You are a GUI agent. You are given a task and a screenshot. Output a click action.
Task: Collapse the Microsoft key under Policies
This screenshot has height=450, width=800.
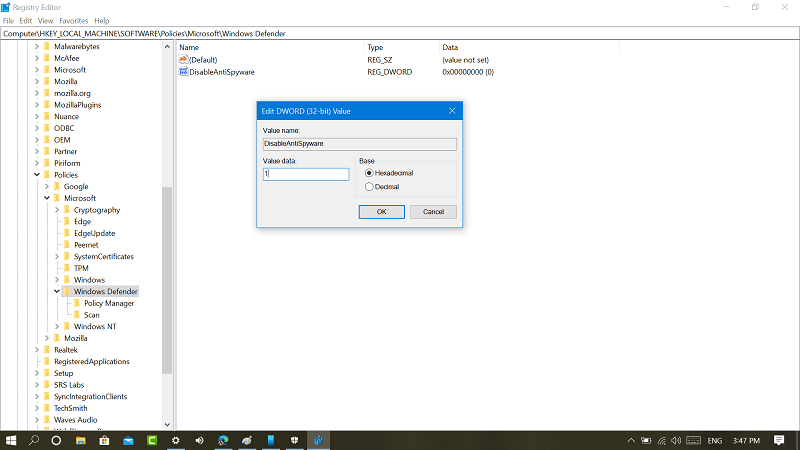pos(47,198)
